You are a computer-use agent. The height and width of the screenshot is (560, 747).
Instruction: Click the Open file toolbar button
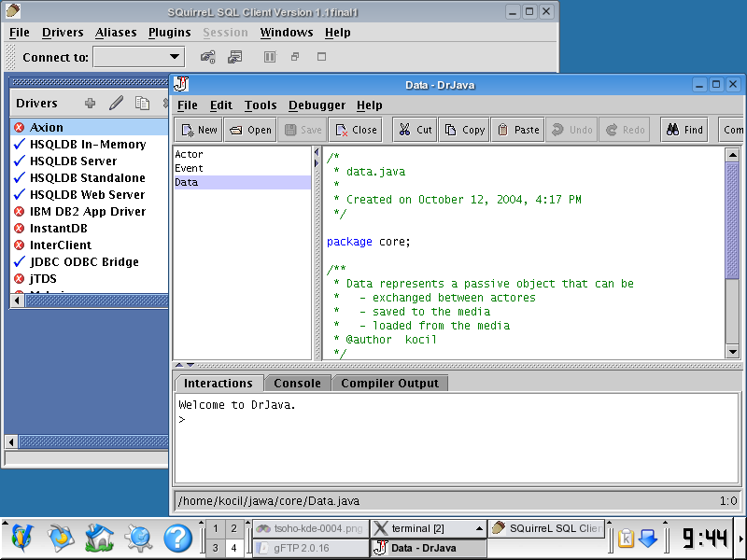(249, 130)
